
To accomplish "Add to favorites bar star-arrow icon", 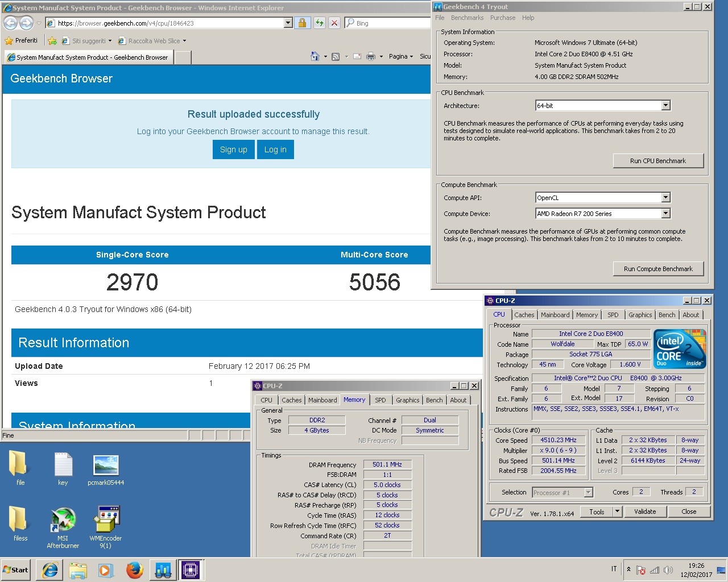I will 52,41.
